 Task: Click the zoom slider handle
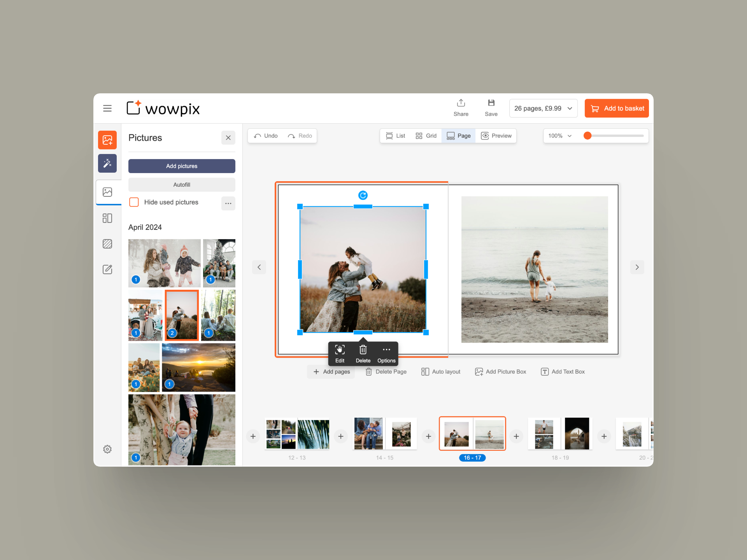pyautogui.click(x=587, y=136)
